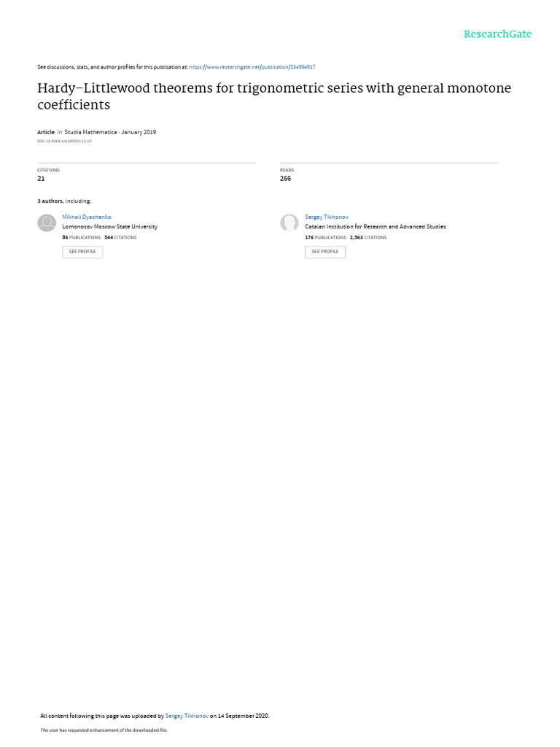Click Lomonosov Moscow State University affiliation
The height and width of the screenshot is (747, 560).
[x=110, y=227]
